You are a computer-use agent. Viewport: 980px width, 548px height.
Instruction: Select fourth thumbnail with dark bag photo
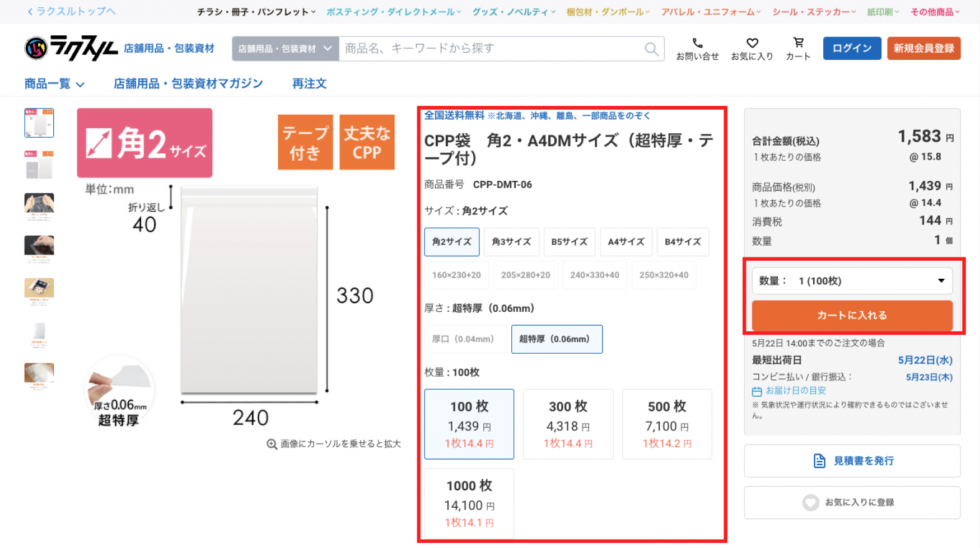point(39,250)
